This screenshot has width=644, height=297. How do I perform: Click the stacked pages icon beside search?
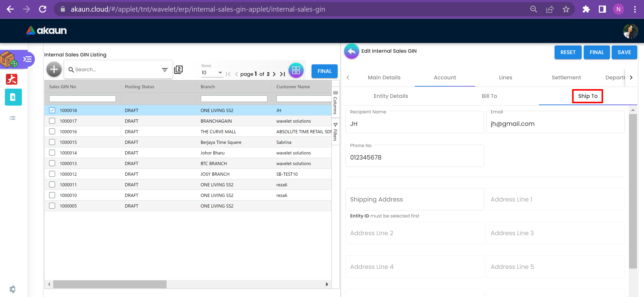179,70
